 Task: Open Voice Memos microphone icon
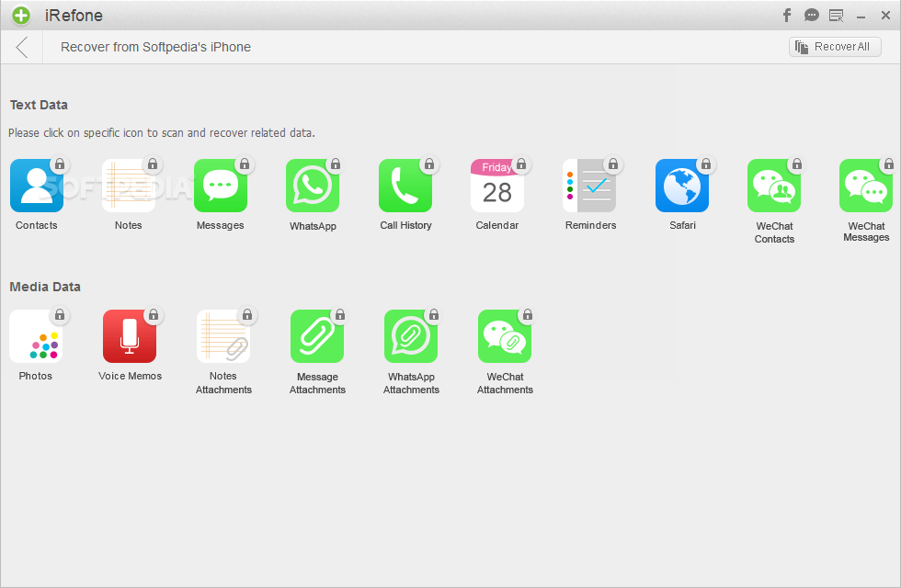(130, 336)
